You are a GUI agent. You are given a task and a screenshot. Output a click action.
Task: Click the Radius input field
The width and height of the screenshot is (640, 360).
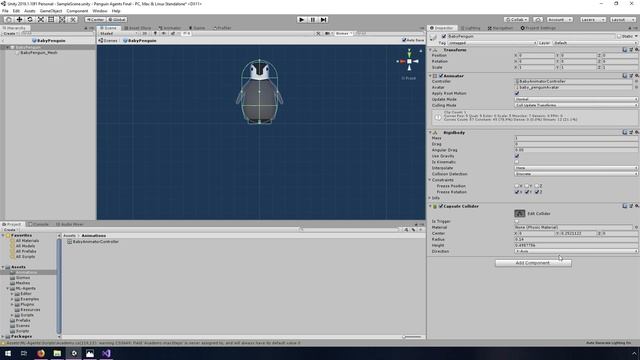point(576,240)
